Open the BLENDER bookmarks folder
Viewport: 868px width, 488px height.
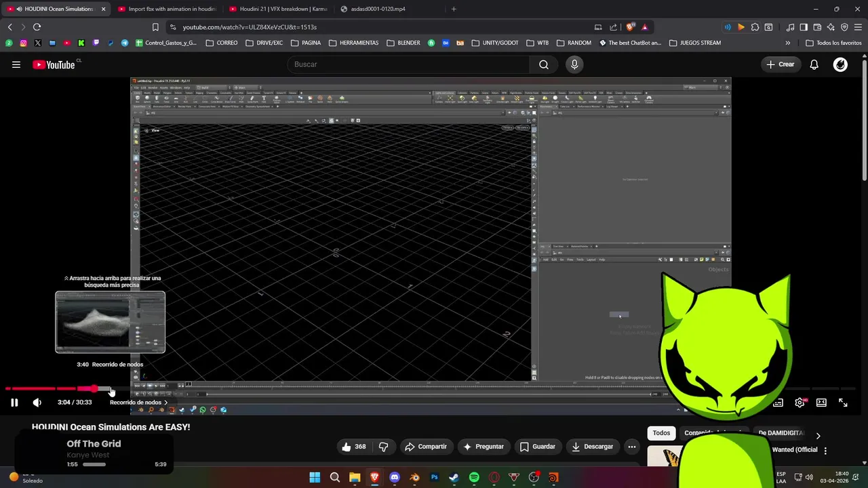click(x=403, y=43)
